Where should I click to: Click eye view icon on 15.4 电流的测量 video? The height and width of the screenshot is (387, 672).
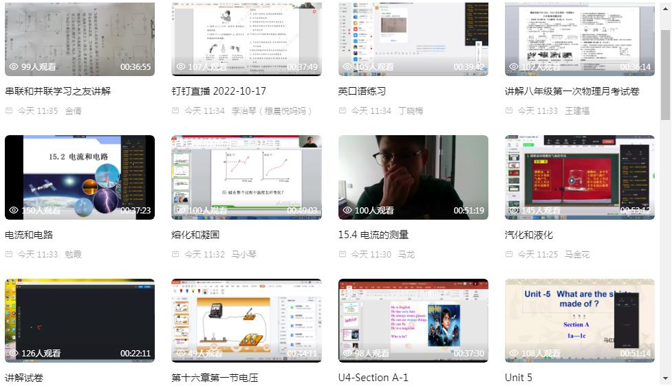coord(347,210)
